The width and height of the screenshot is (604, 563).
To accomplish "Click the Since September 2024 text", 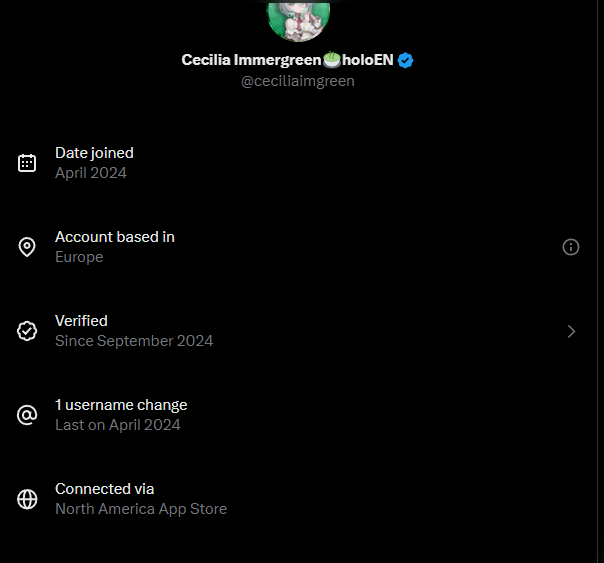I will 134,341.
